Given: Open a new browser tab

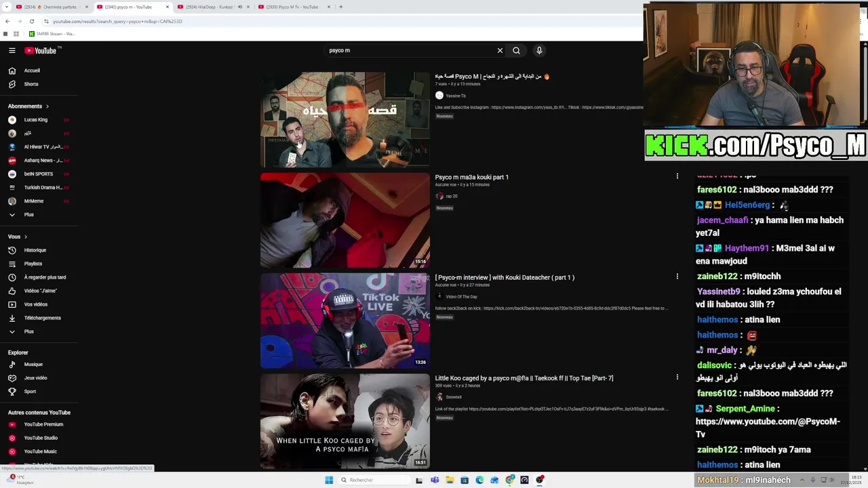Looking at the screenshot, I should click(x=341, y=7).
